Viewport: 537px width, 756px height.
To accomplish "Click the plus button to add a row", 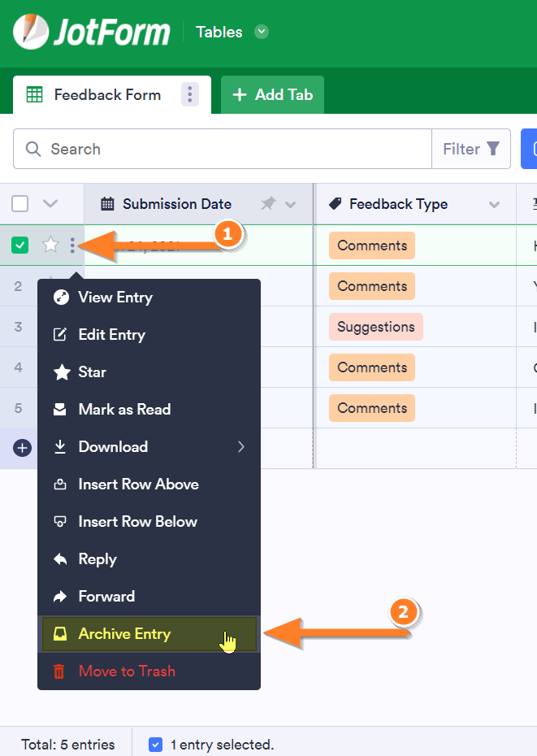I will pyautogui.click(x=20, y=447).
